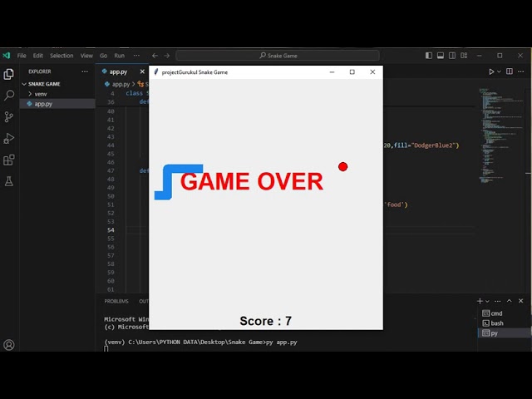Maximize the projectGurukul Snake Game window
532x399 pixels.
point(352,72)
